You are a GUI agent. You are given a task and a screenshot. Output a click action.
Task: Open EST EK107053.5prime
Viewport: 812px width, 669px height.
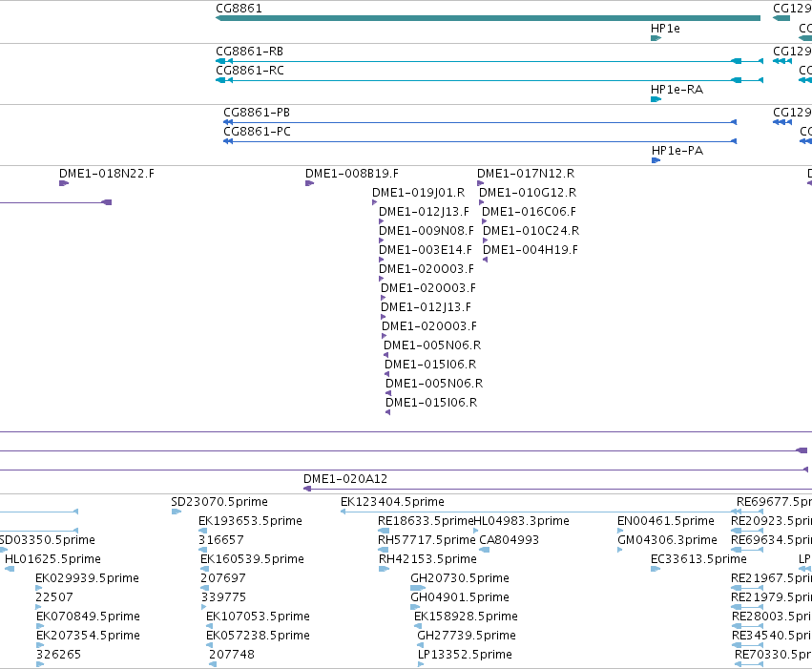click(258, 617)
